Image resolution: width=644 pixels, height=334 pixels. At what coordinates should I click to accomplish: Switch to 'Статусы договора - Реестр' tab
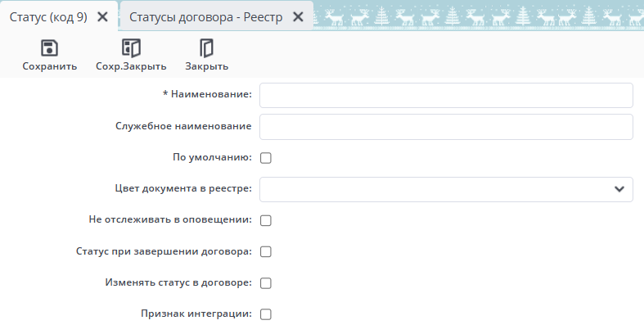(205, 17)
